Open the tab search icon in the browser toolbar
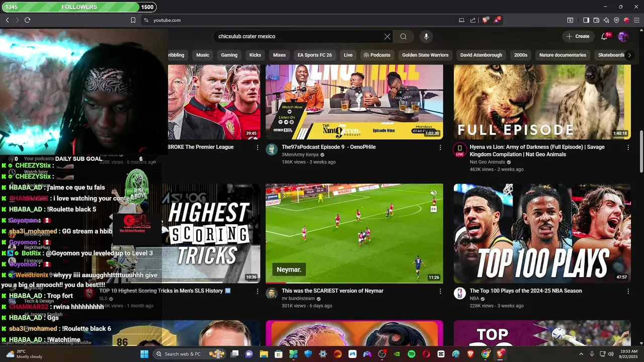644x362 pixels. coord(570,20)
